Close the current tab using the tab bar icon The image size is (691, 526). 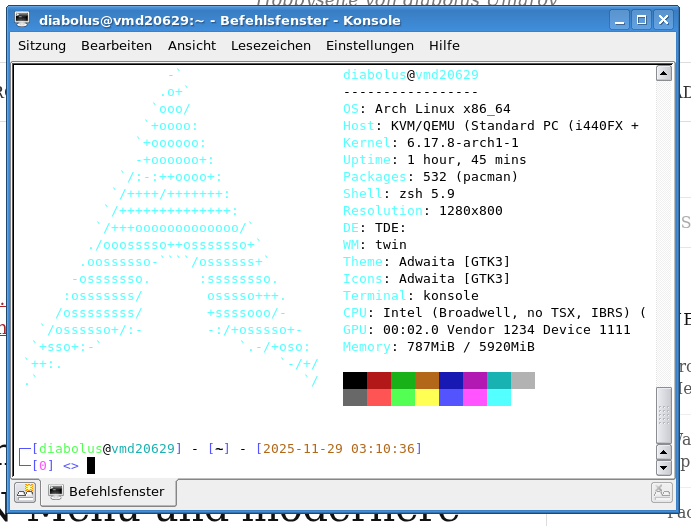click(x=661, y=491)
